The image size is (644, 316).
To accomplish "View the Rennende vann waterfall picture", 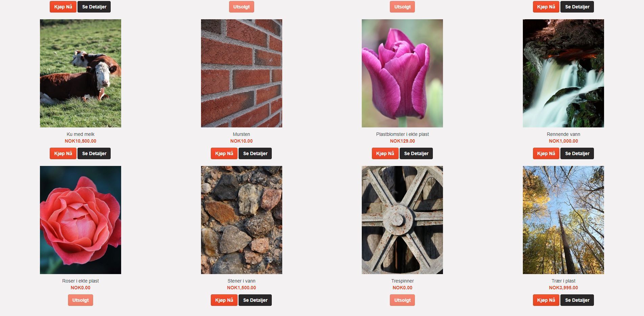I will click(x=563, y=73).
